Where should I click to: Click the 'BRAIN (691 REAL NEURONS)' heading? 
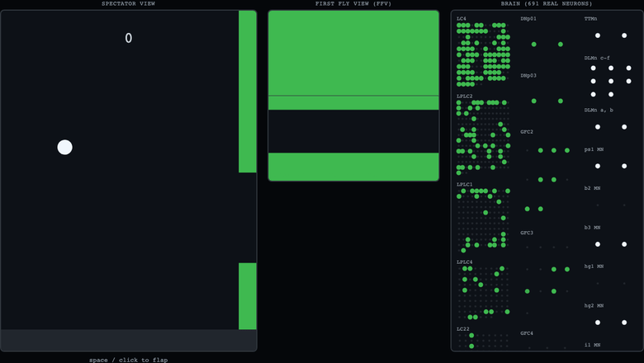[x=547, y=3]
